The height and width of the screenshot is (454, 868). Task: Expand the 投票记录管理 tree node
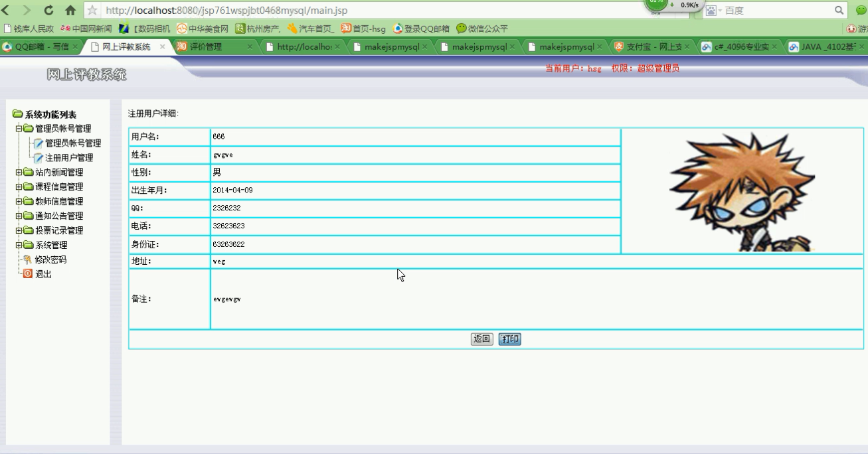pos(19,231)
